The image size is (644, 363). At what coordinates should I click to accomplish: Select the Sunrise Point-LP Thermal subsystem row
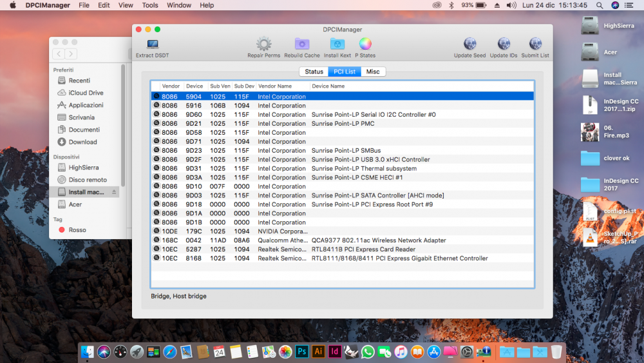343,168
